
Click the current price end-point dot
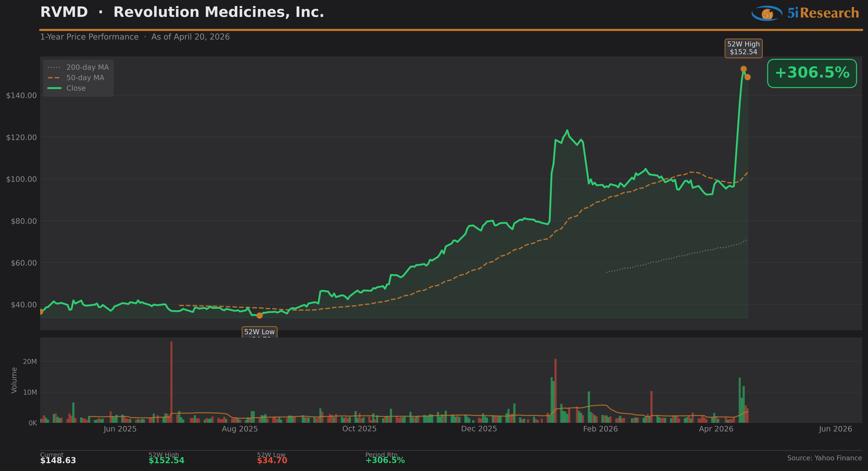(747, 77)
